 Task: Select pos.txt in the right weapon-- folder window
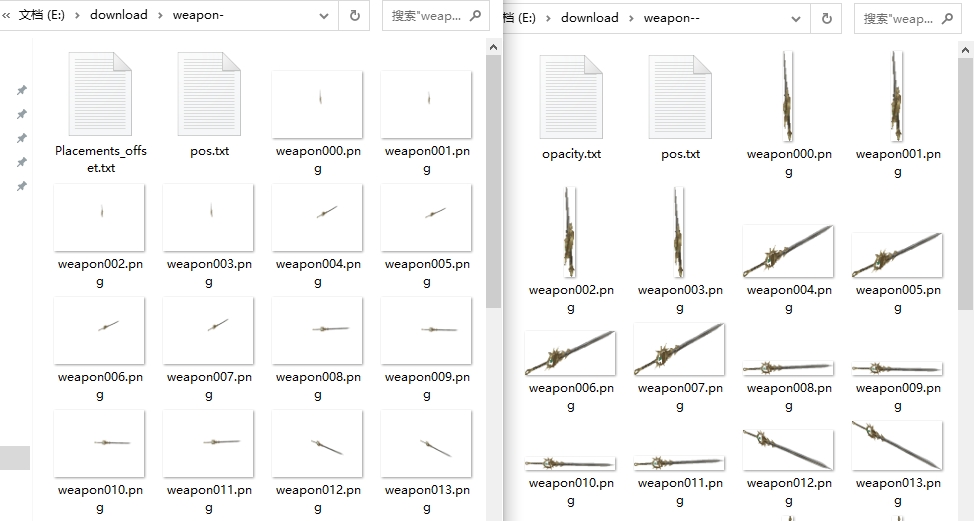(680, 98)
